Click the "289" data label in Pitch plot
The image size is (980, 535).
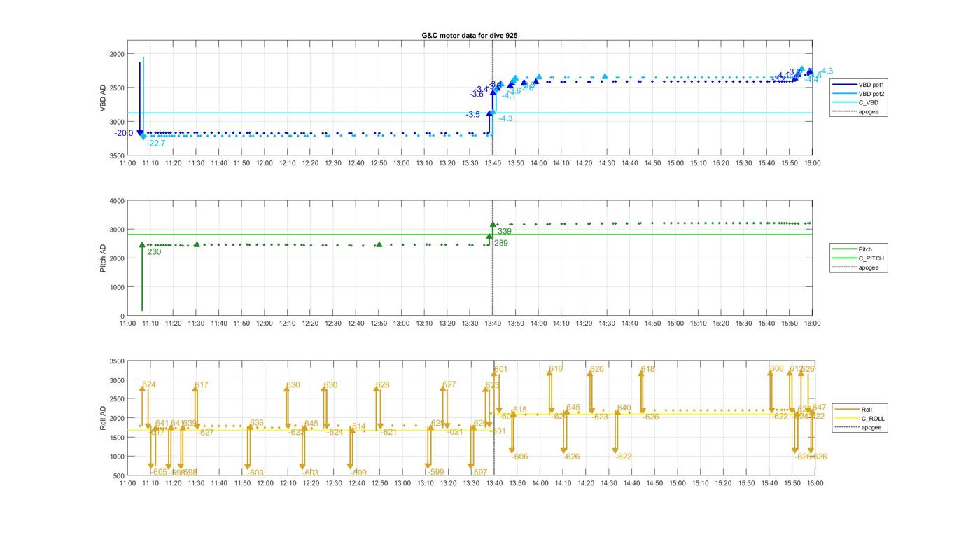click(x=501, y=243)
